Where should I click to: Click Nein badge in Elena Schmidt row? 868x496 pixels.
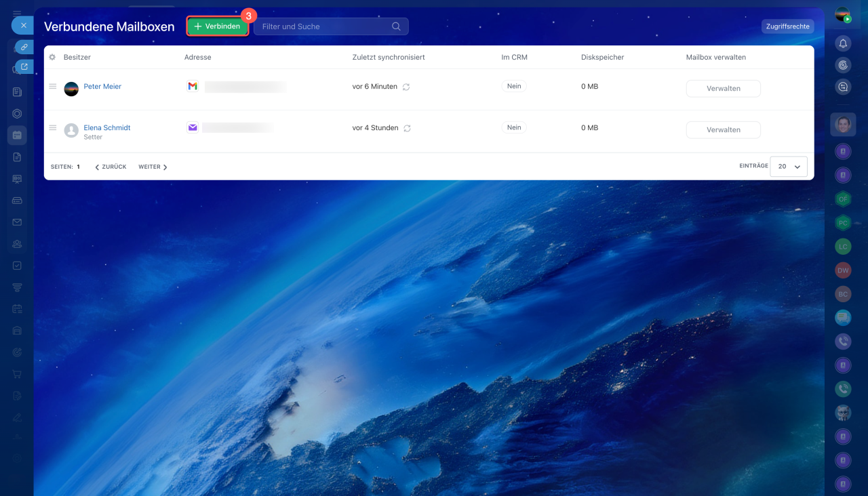point(514,127)
